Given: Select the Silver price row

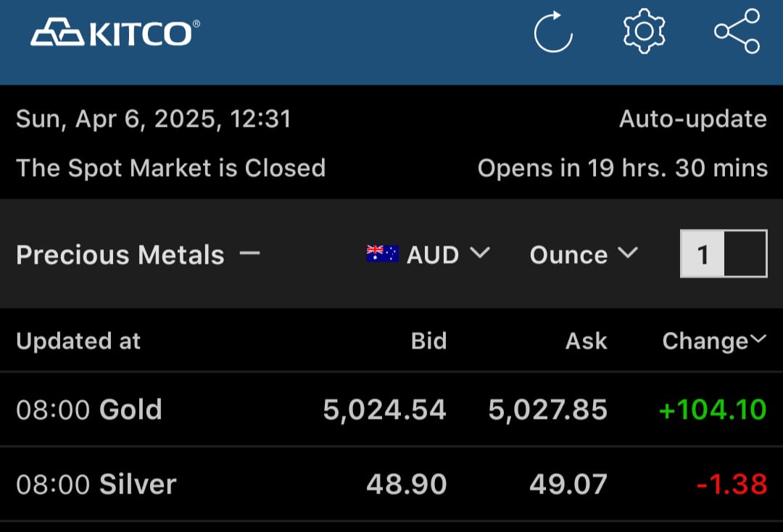Looking at the screenshot, I should pyautogui.click(x=391, y=484).
